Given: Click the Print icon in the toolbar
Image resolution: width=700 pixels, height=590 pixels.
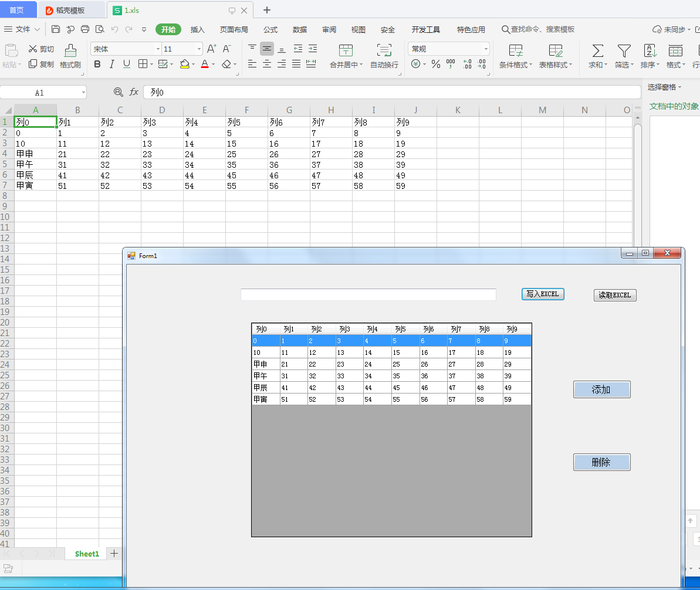Looking at the screenshot, I should pos(85,29).
